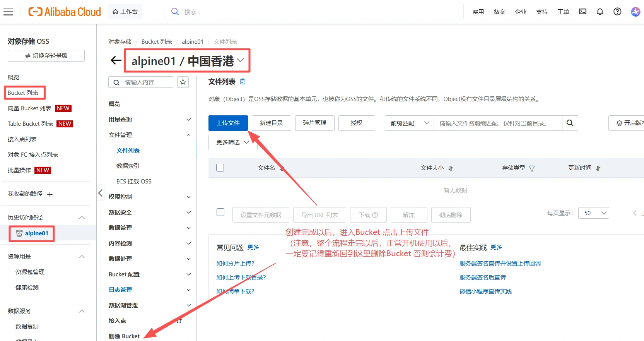Open 备案 in the top bar
This screenshot has width=644, height=341.
[499, 12]
